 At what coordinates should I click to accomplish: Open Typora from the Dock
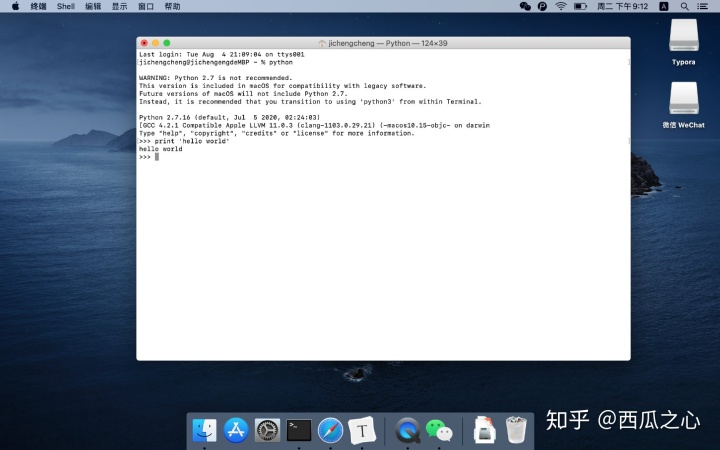point(362,430)
